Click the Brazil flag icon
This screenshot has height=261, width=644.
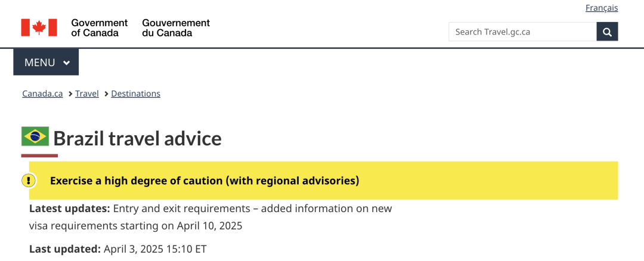(x=35, y=136)
